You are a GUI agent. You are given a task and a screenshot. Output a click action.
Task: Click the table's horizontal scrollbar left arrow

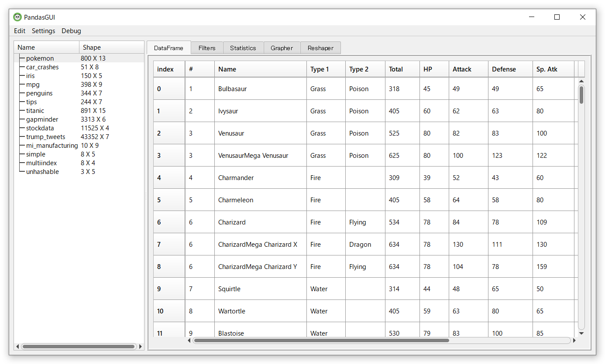point(189,340)
